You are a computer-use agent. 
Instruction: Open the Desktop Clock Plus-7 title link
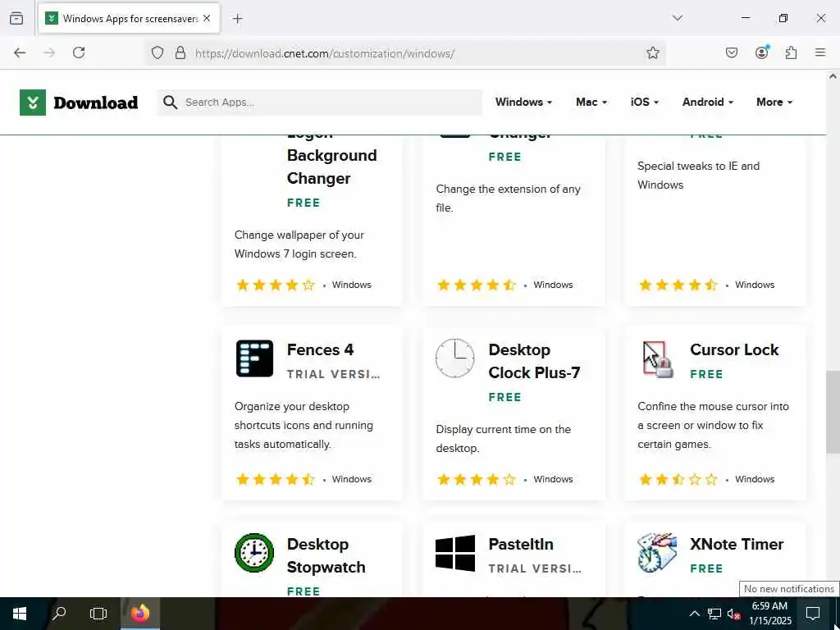click(x=534, y=361)
